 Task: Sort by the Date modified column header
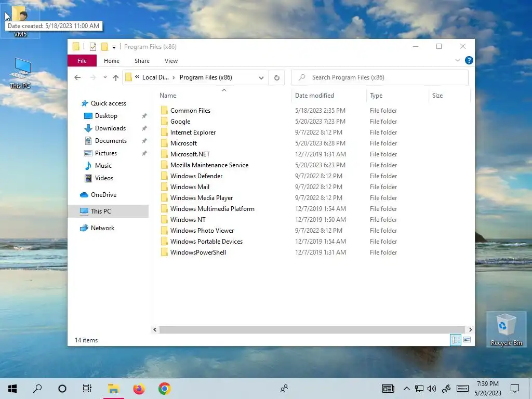pyautogui.click(x=329, y=96)
